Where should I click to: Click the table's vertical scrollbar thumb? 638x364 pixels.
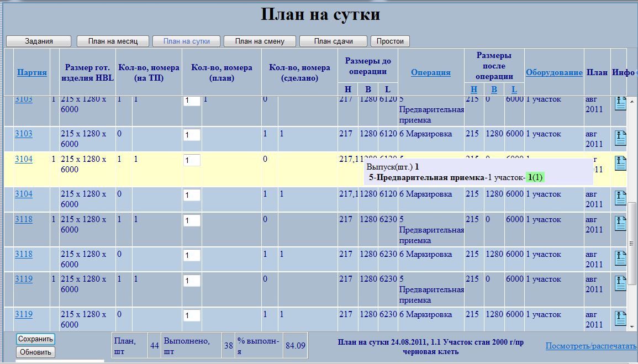point(632,226)
